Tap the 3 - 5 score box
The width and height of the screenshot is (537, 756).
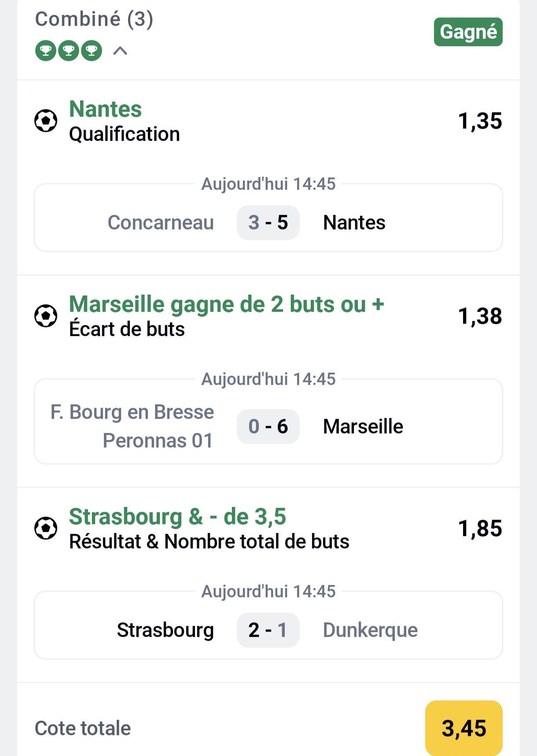coord(268,222)
